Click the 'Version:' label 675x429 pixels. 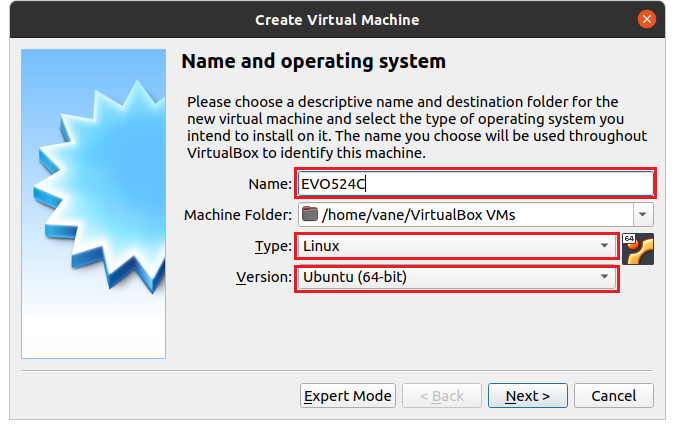pos(264,277)
